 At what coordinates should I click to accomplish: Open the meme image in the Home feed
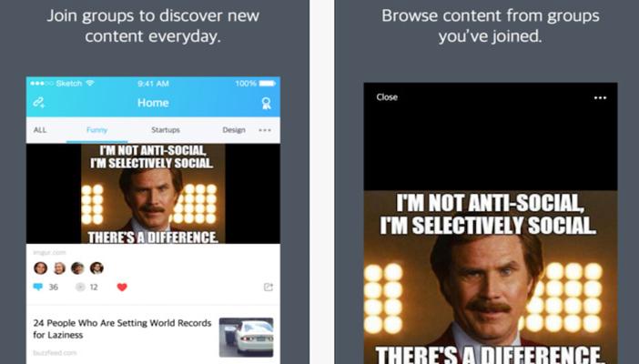click(x=153, y=194)
